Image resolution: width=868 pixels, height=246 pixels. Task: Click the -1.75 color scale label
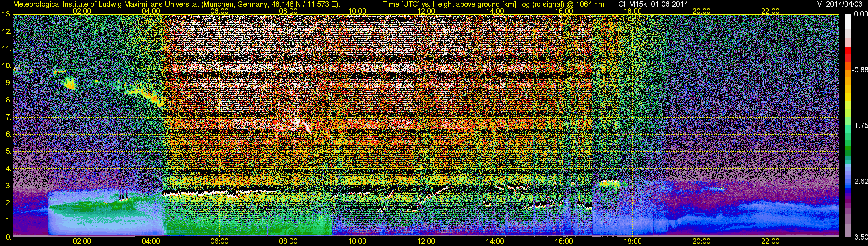[x=860, y=126]
